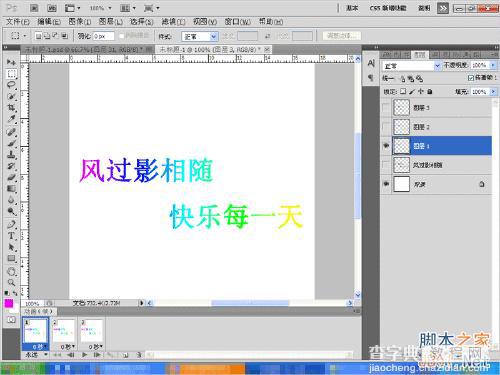Select the Horizontal Type tool

click(x=11, y=236)
